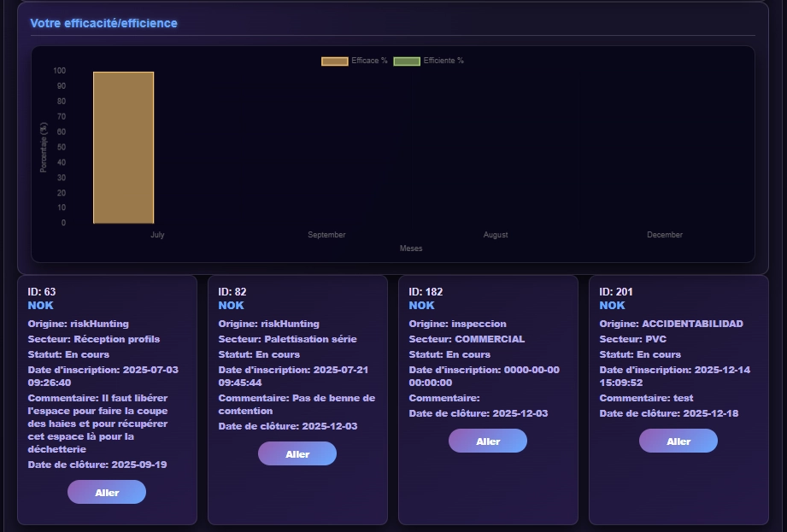Viewport: 787px width, 532px height.
Task: Select the NOK status on card ID 82
Action: (x=231, y=306)
